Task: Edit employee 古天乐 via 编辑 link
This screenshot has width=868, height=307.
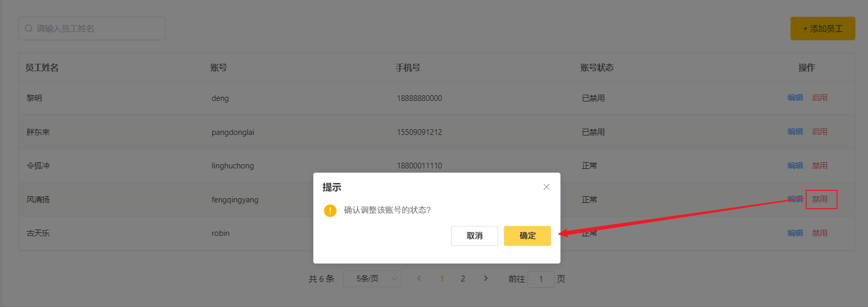Action: tap(795, 233)
